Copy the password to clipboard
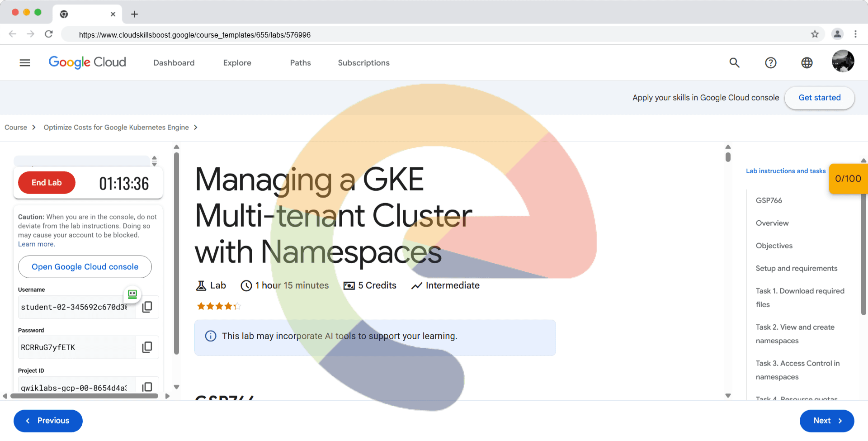Screen dimensions: 868x441 (x=147, y=347)
